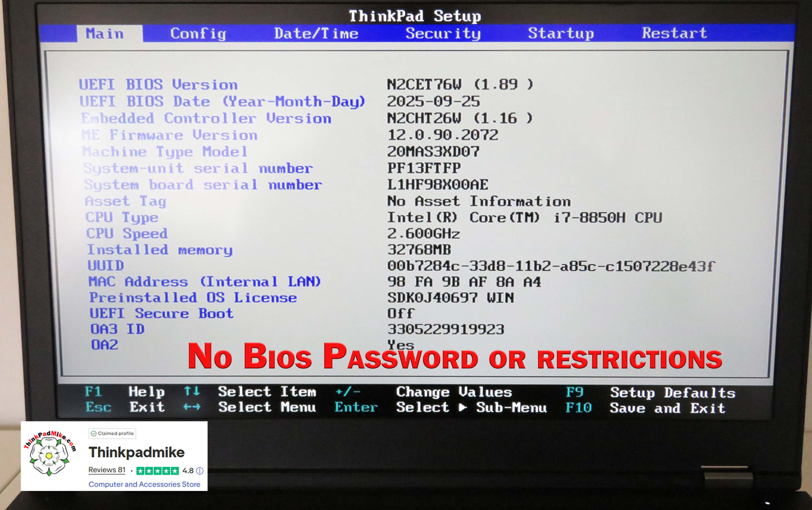The width and height of the screenshot is (812, 510).
Task: Click the Intel Core i7-8850H CPU value
Action: [x=525, y=217]
